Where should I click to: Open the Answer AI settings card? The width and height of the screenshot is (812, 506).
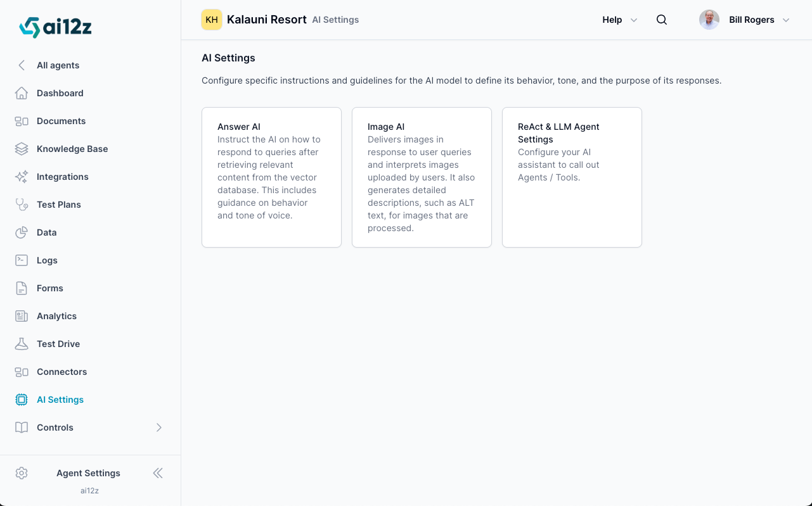pyautogui.click(x=271, y=177)
